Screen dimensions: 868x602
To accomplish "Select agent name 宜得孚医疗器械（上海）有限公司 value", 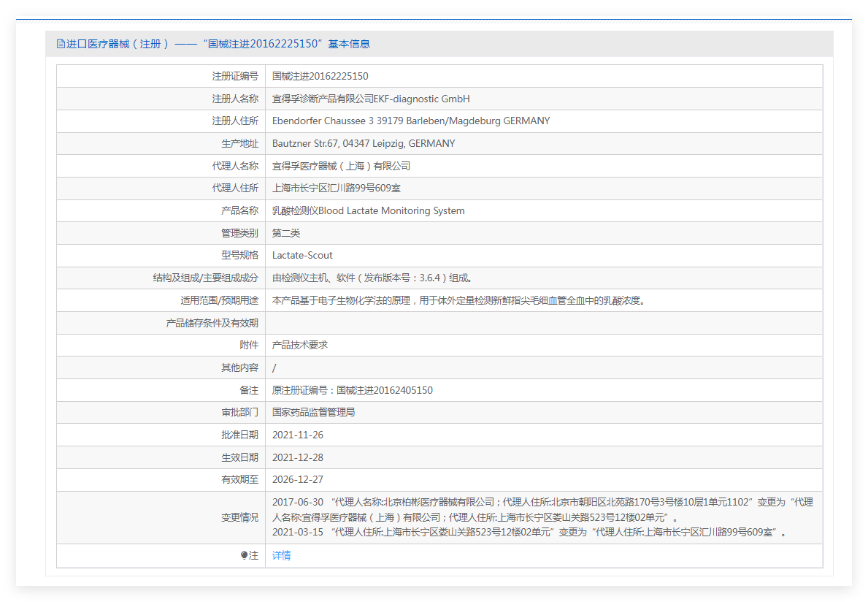I will pos(341,166).
